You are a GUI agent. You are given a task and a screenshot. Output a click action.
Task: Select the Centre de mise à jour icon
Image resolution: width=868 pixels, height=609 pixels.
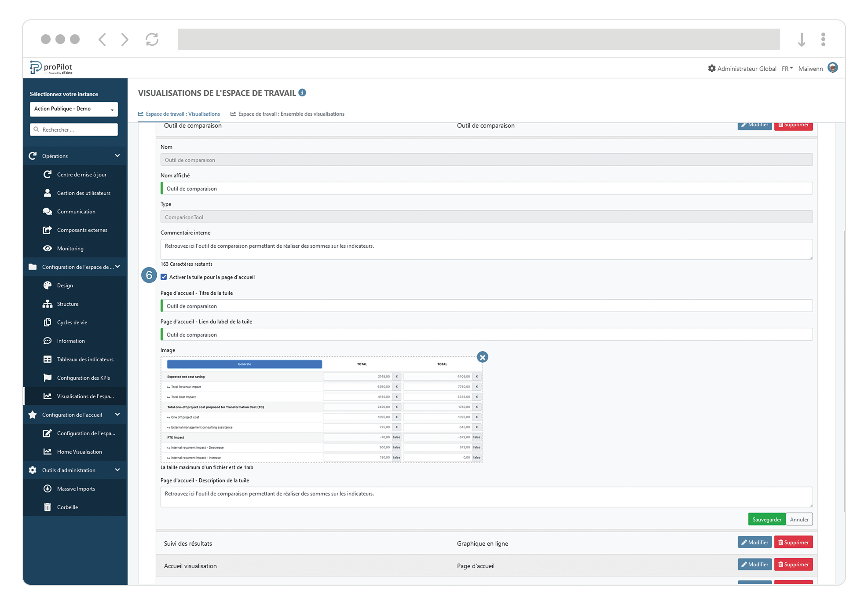(48, 174)
